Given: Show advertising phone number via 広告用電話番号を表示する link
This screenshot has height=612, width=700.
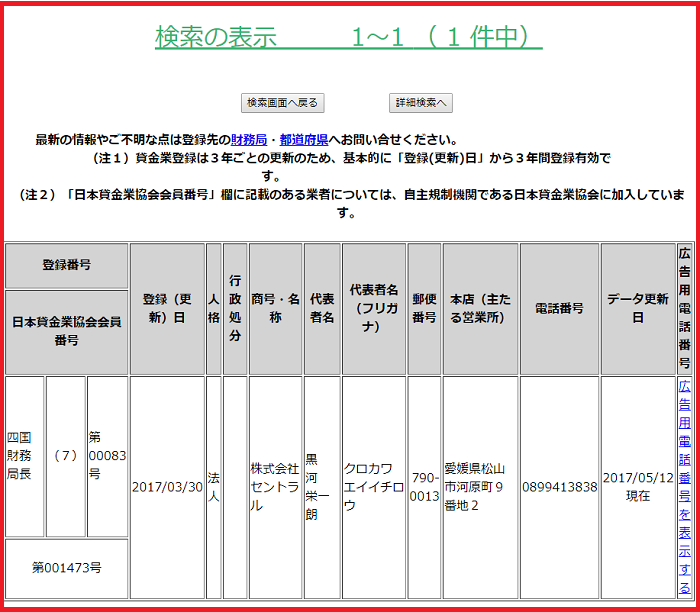Looking at the screenshot, I should [x=684, y=487].
